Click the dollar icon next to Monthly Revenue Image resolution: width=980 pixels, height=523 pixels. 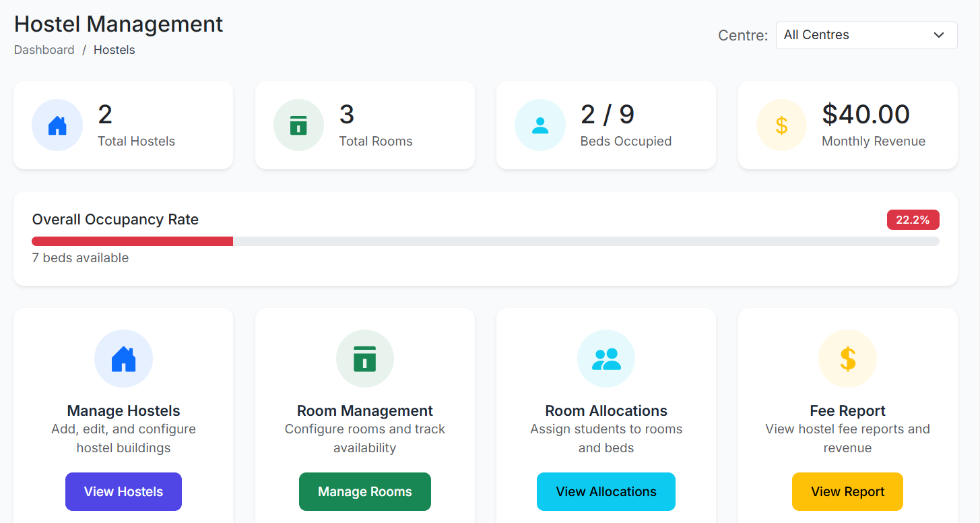(x=781, y=125)
